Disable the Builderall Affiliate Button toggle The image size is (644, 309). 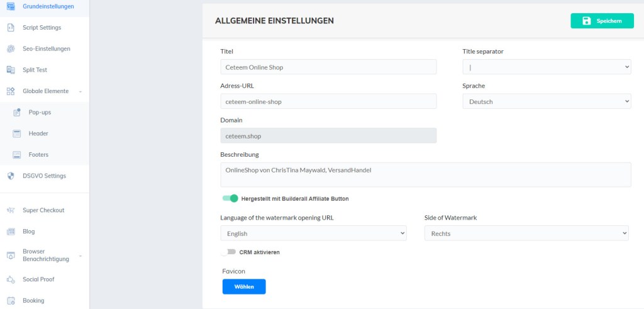(x=230, y=198)
